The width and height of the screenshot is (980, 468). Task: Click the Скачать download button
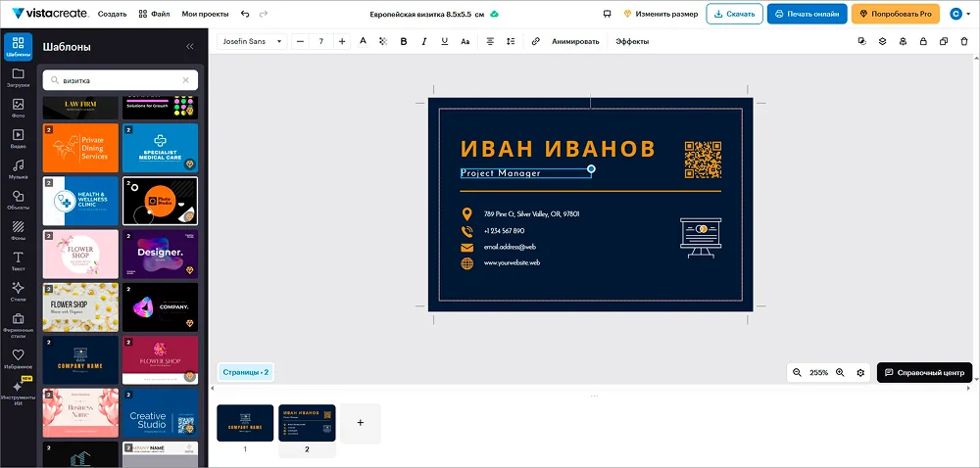point(734,14)
